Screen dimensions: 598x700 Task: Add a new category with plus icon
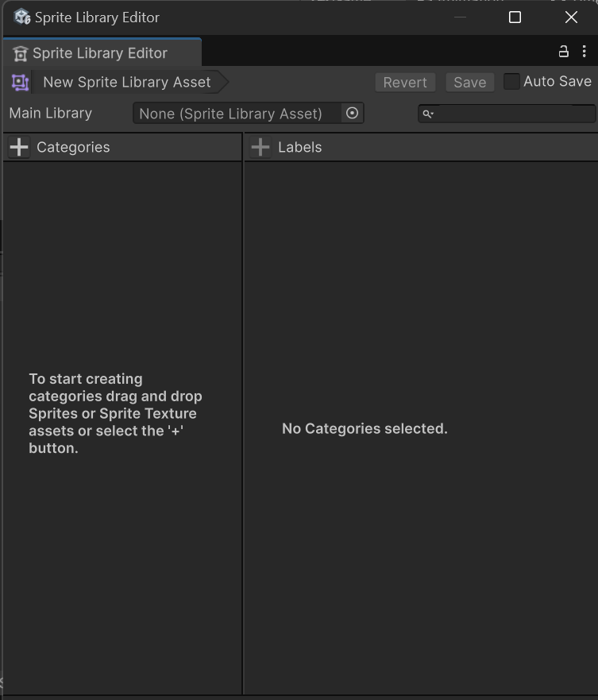click(x=19, y=147)
